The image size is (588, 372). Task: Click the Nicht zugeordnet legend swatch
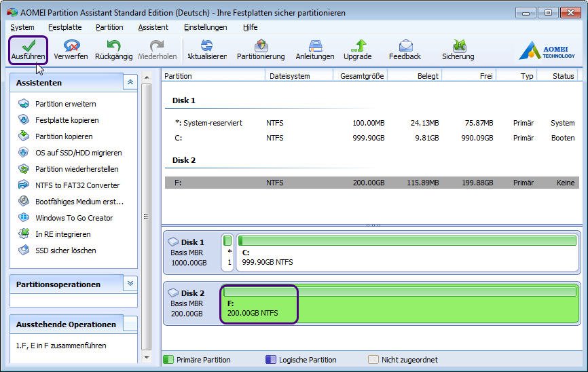373,360
